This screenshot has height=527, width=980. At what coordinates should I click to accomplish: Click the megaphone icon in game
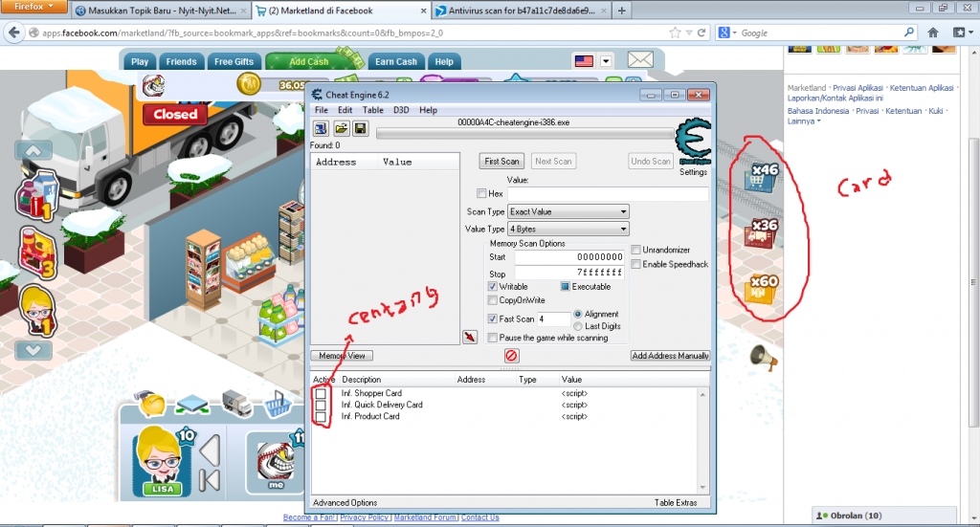pos(763,357)
